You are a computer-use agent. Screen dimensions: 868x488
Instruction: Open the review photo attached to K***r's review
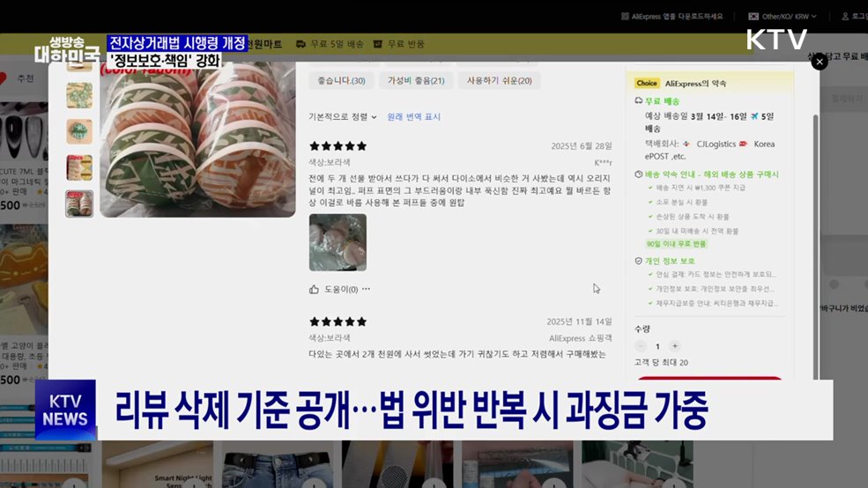(338, 242)
